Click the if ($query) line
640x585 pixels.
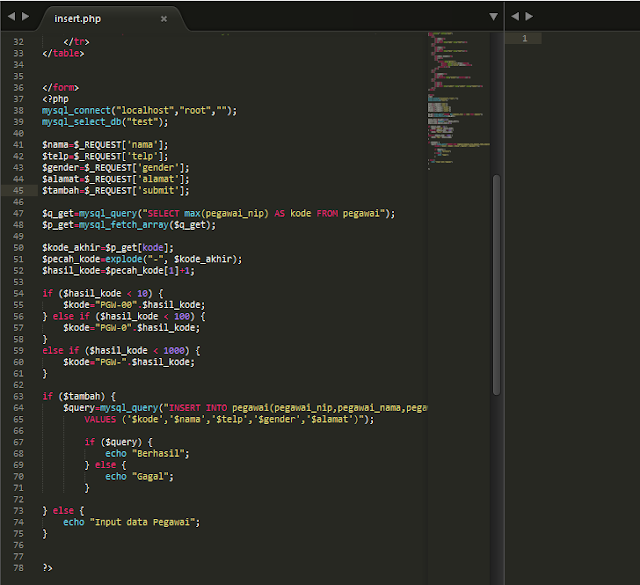click(118, 442)
